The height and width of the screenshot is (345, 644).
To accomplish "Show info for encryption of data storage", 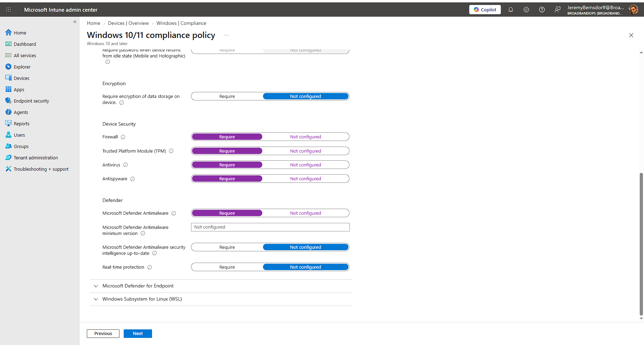I will 122,103.
